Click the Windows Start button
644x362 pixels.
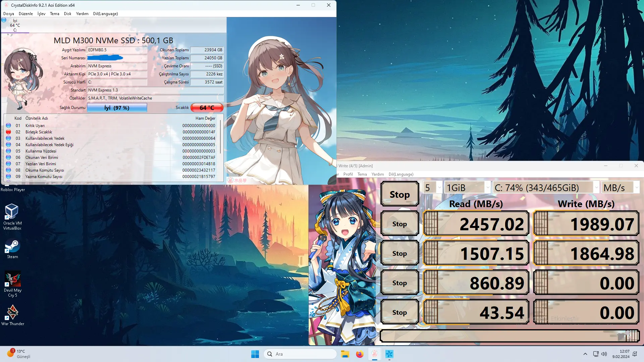click(x=255, y=354)
